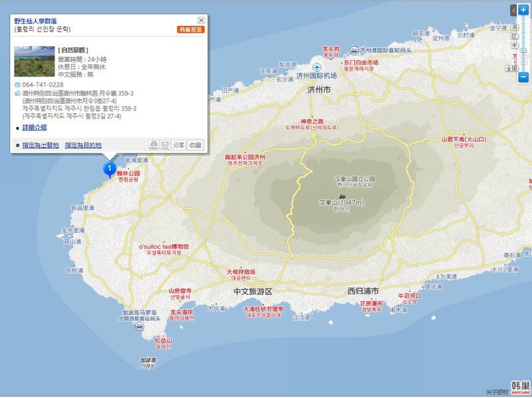Click the 高山浦 port label
Image resolution: width=532 pixels, height=398 pixels.
coord(72,242)
